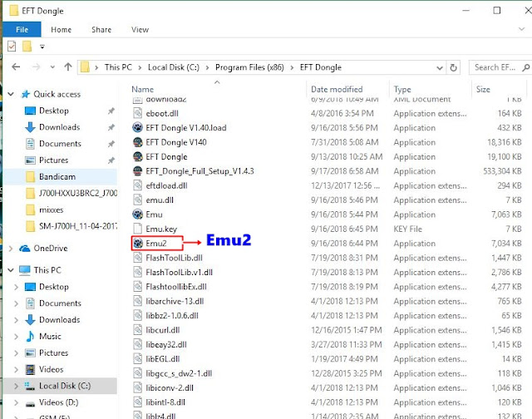Go back with the Back arrow
Screen dimensions: 532x419
coord(16,67)
